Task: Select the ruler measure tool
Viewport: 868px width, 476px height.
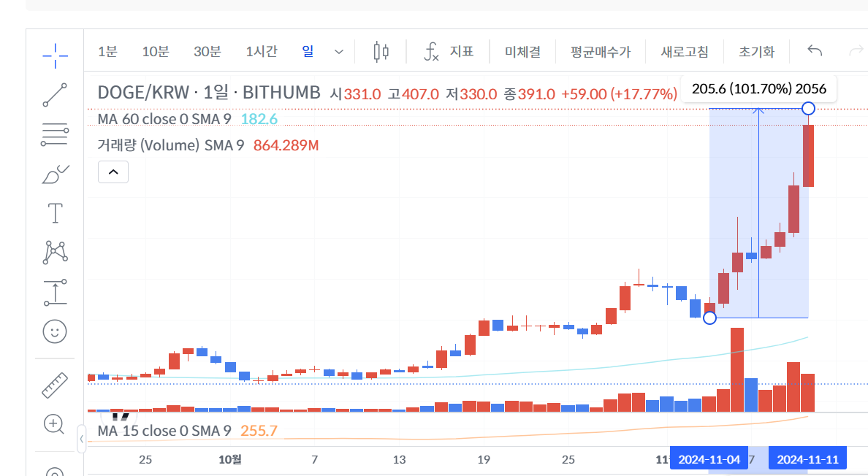Action: tap(55, 385)
